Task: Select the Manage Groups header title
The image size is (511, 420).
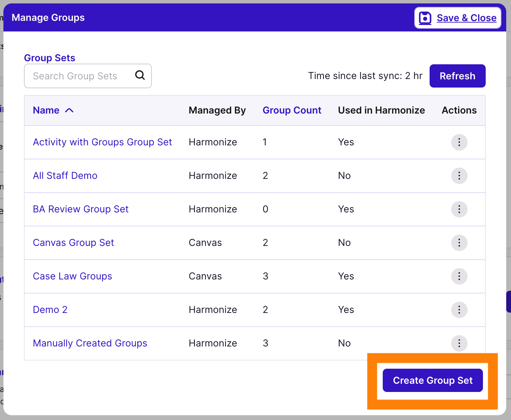Action: (48, 17)
